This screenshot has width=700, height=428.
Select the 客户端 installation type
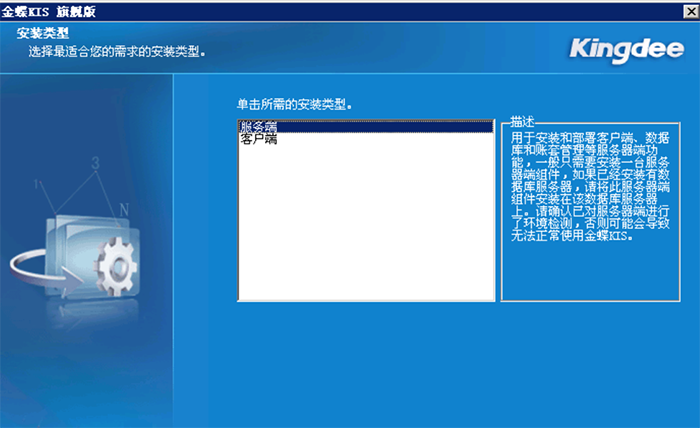coord(258,139)
